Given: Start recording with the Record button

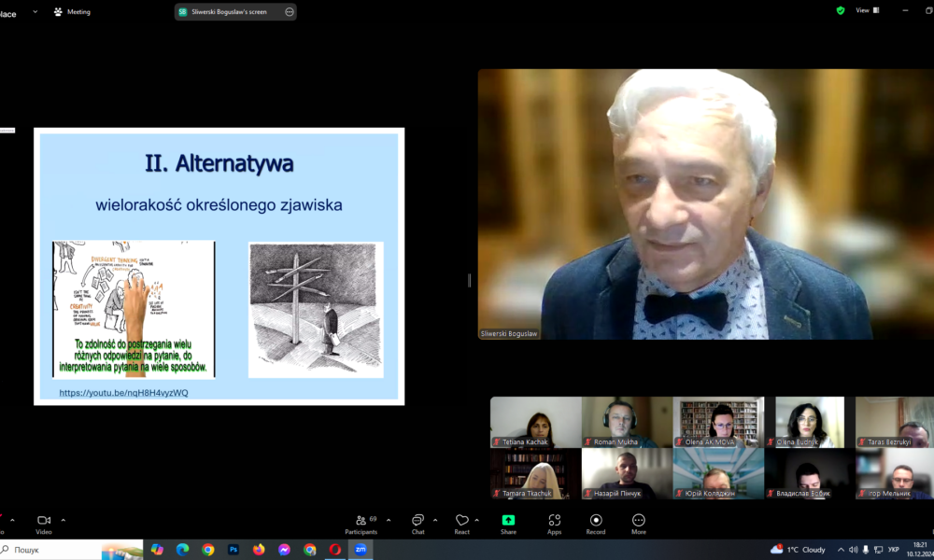Looking at the screenshot, I should click(596, 525).
